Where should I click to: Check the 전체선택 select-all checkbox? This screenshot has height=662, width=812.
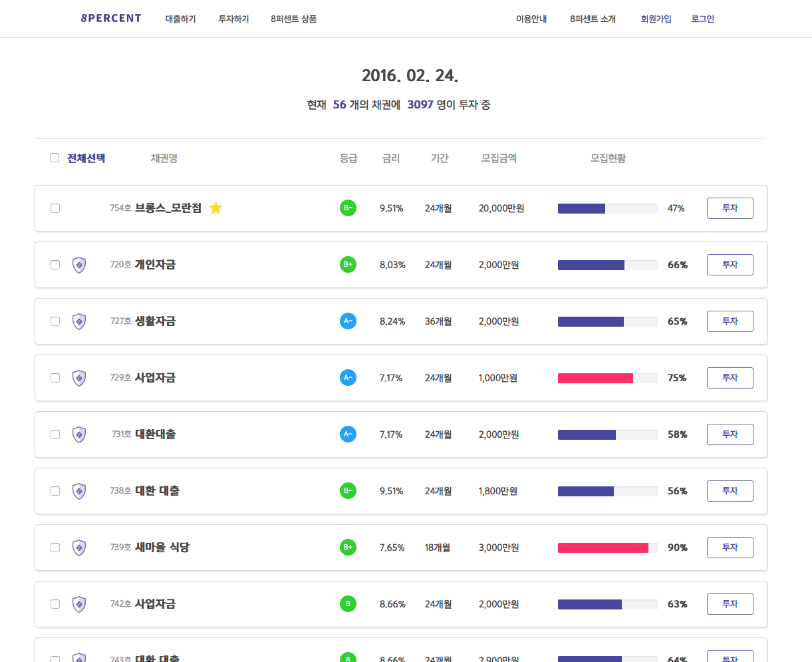55,157
